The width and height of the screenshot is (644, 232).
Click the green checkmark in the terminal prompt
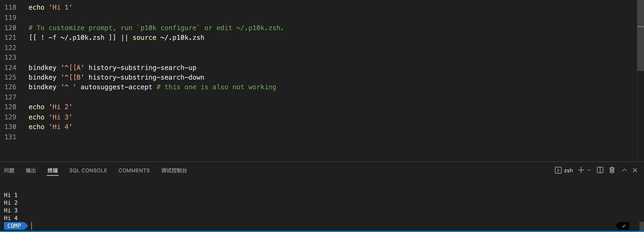624,226
